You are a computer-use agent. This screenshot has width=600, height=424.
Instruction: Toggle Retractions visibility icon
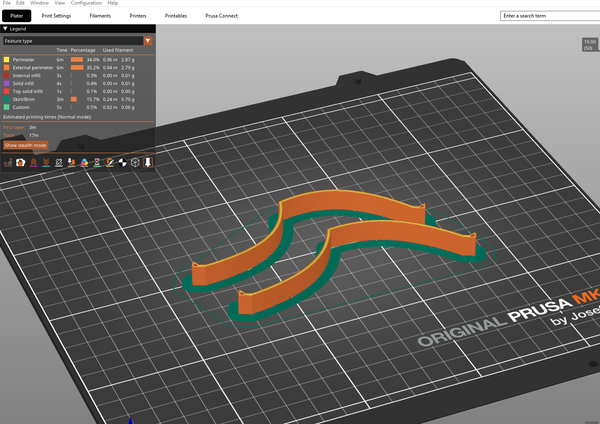point(33,163)
